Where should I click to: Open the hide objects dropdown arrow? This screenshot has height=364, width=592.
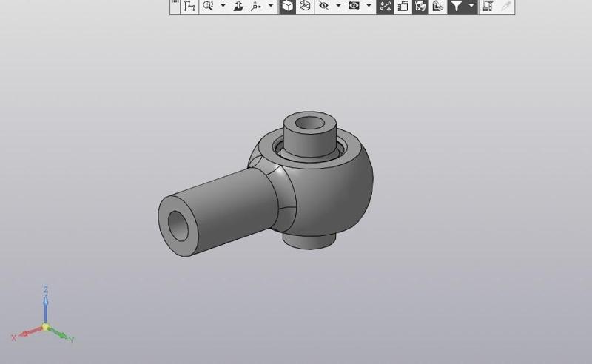[339, 6]
